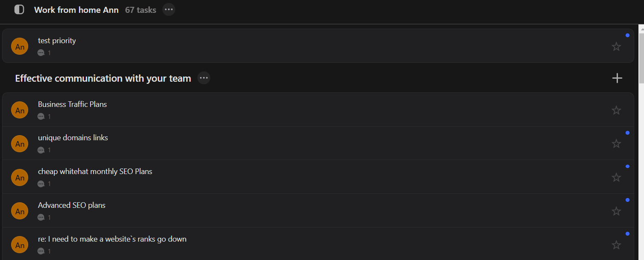Toggle the sidebar panel icon
Screen dimensions: 644x260
click(19, 9)
